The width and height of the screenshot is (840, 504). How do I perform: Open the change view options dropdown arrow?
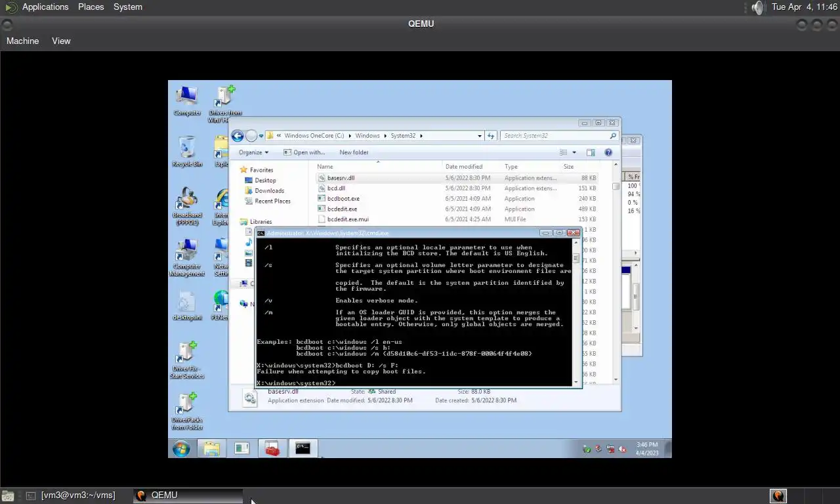tap(574, 152)
